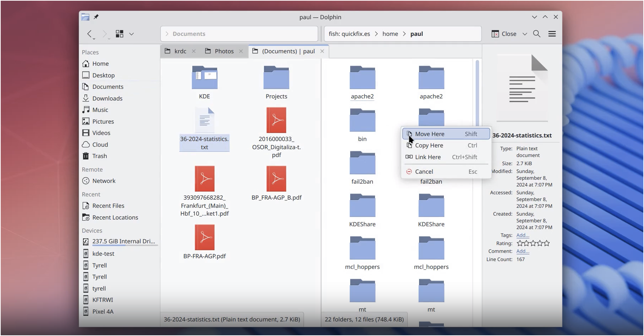
Task: Choose Move Here from context menu
Action: coord(446,134)
